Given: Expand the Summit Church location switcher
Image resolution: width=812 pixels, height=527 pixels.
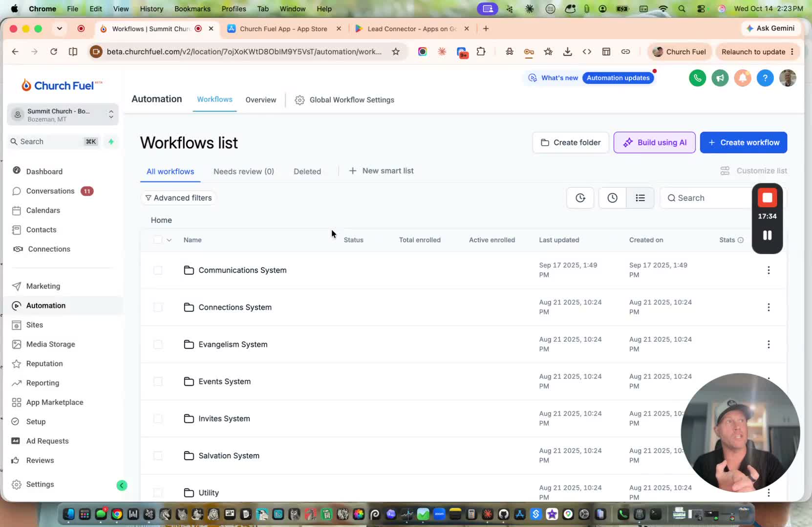Looking at the screenshot, I should click(63, 115).
